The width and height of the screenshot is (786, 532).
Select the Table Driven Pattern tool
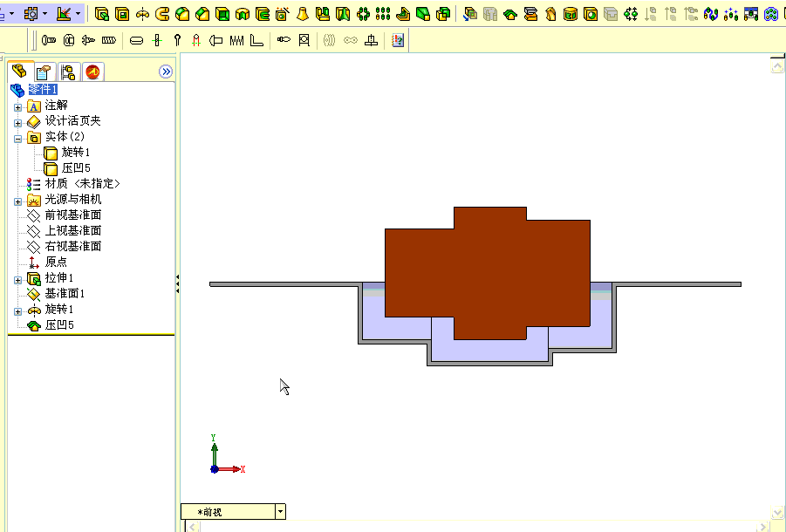pyautogui.click(x=751, y=15)
